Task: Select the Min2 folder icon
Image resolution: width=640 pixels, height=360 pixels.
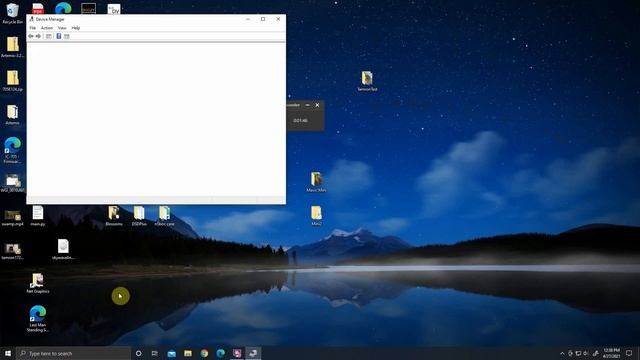Action: coord(316,216)
